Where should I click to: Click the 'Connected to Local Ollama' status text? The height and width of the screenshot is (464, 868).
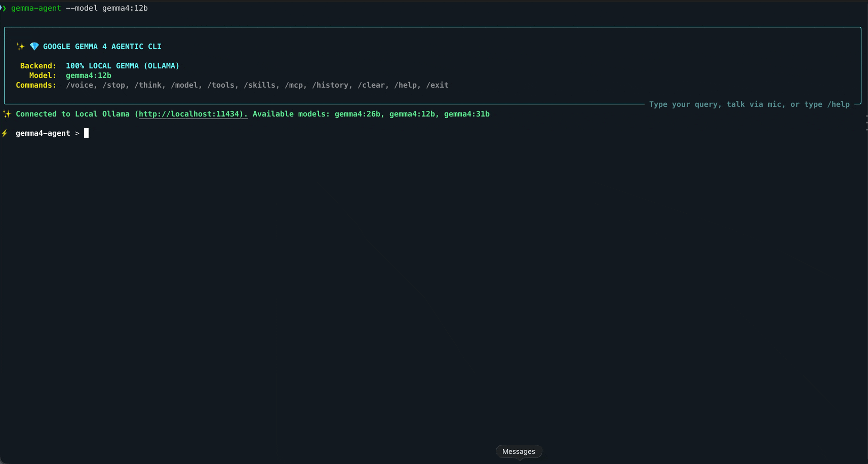[x=72, y=114]
